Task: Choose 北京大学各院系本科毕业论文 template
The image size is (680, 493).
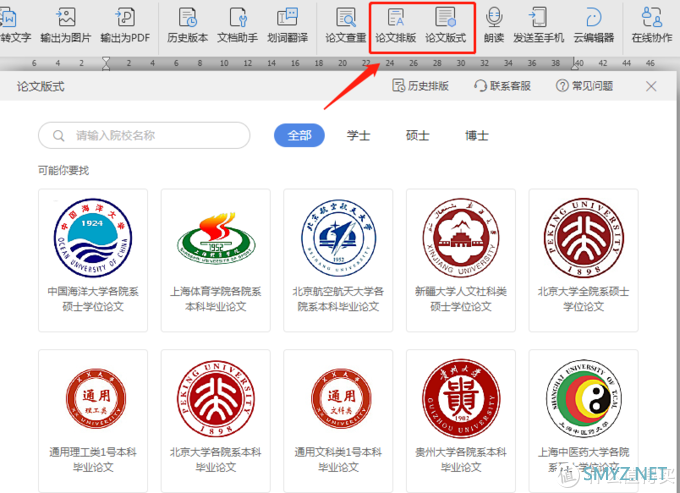Action: point(216,421)
